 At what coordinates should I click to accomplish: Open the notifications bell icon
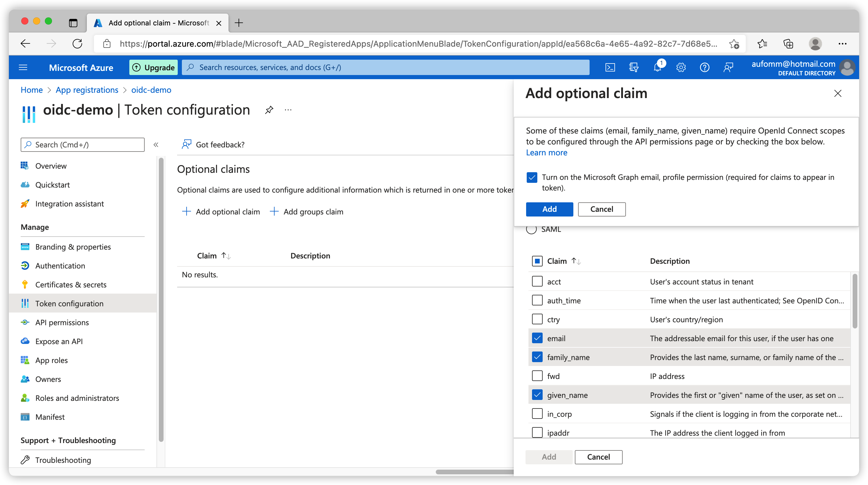[657, 67]
